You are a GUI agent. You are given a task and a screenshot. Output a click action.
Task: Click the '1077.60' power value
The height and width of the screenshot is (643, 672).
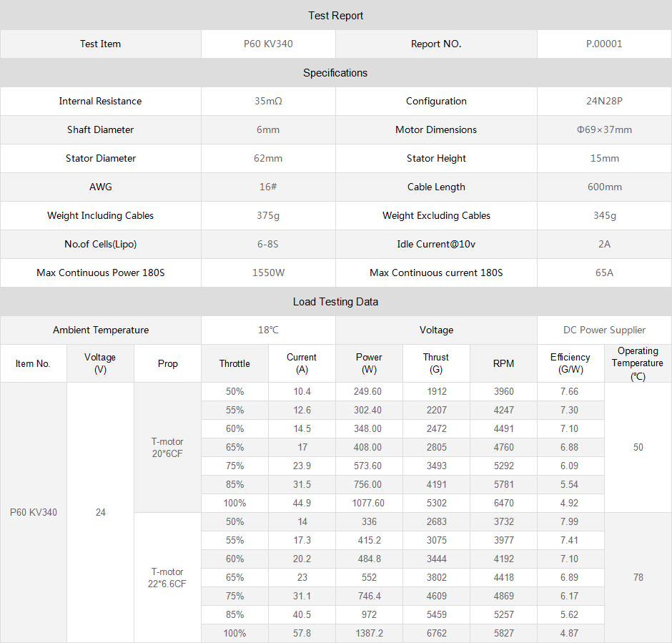point(368,504)
